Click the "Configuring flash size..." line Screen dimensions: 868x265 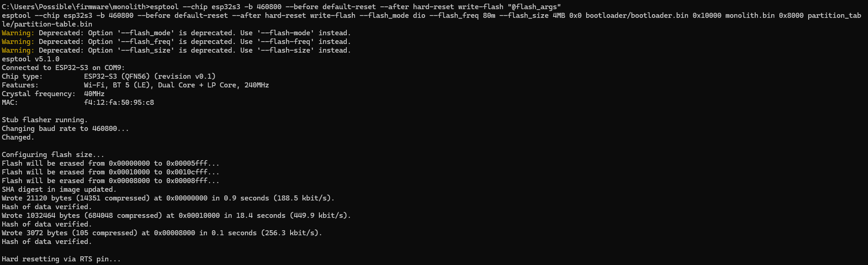pyautogui.click(x=53, y=155)
